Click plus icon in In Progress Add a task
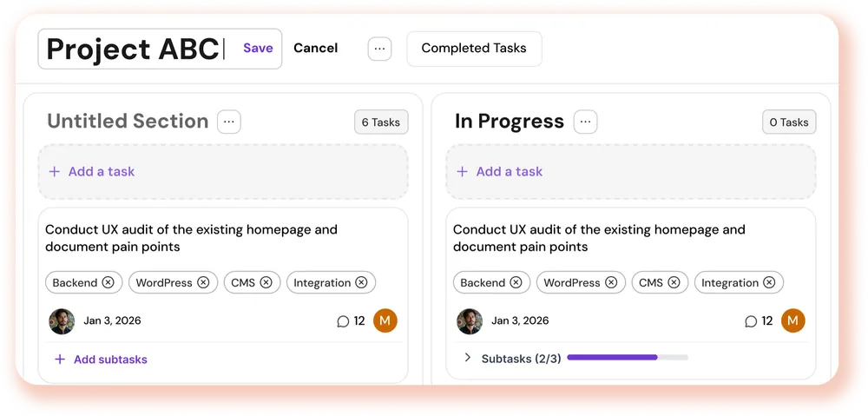Viewport: 868px width, 416px height. point(463,172)
